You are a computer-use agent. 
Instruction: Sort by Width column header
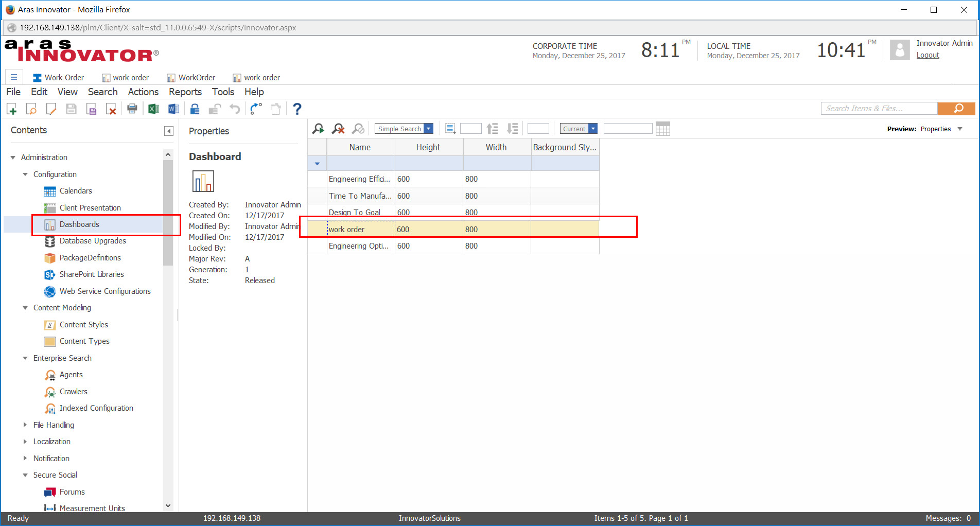tap(496, 147)
